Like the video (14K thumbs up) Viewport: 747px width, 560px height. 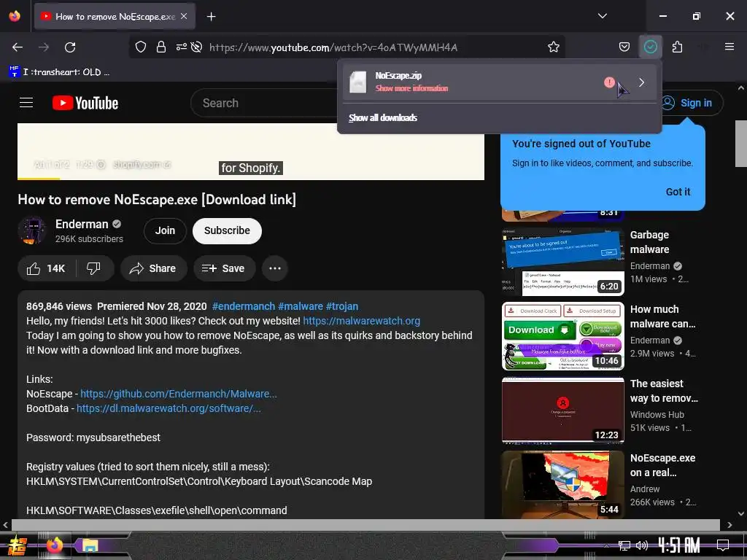tap(46, 268)
